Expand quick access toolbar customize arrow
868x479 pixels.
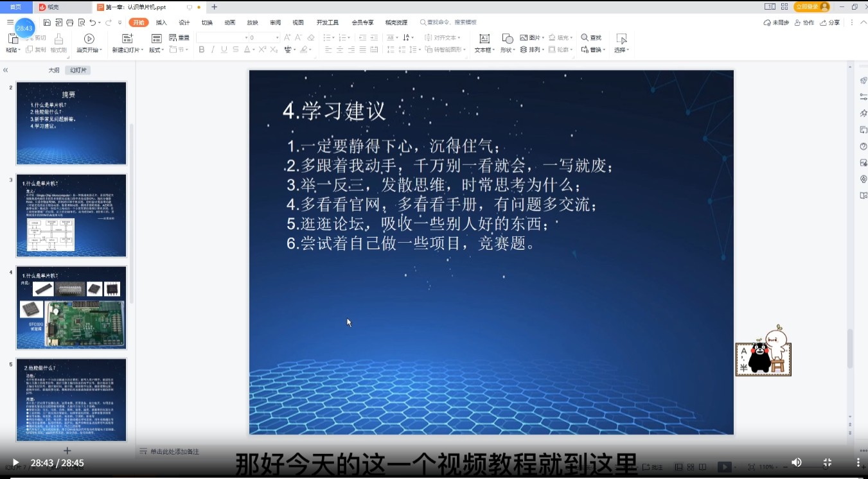tap(120, 22)
